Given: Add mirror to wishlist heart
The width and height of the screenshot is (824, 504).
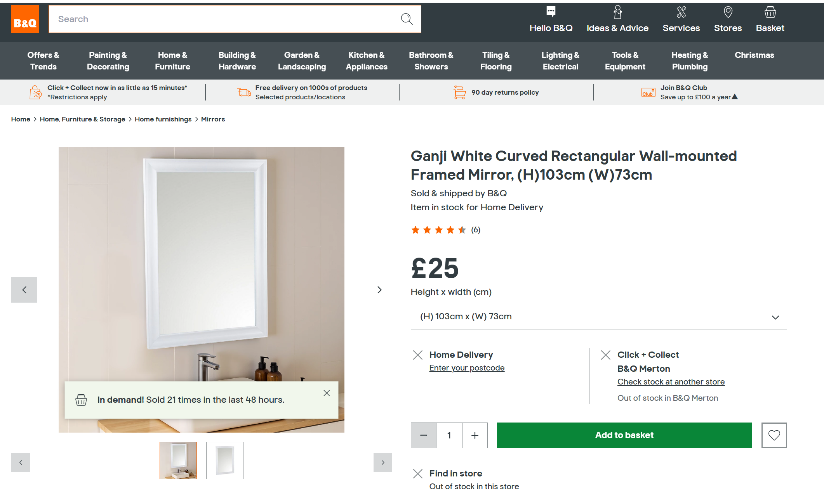Looking at the screenshot, I should [x=774, y=435].
